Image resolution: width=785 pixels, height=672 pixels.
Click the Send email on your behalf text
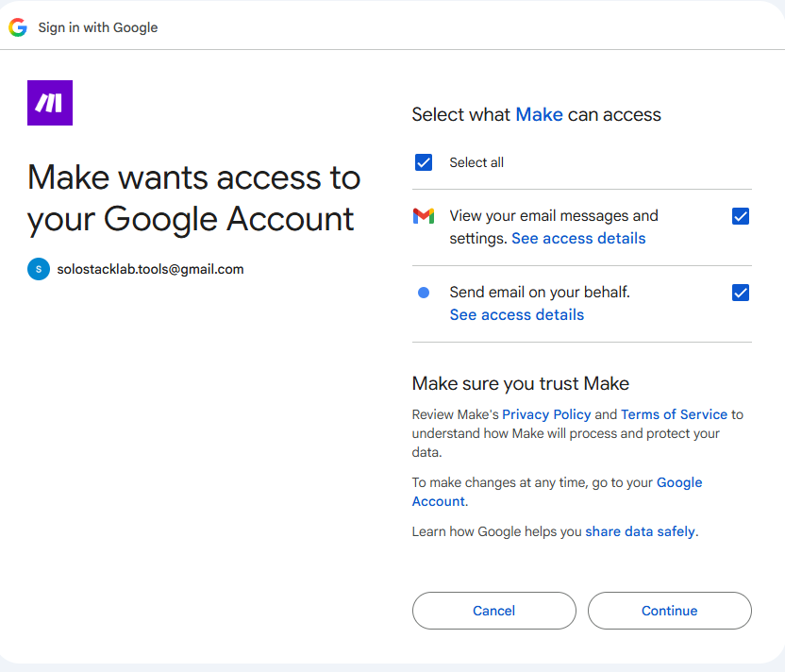540,292
